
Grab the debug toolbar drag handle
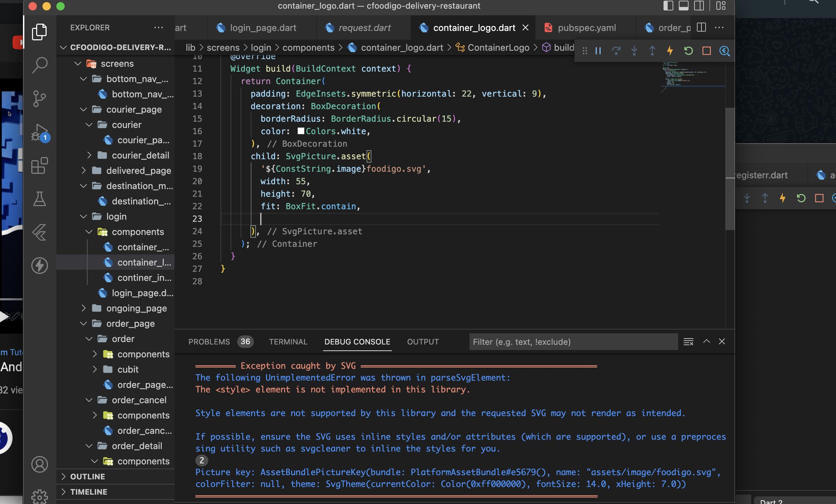(585, 51)
